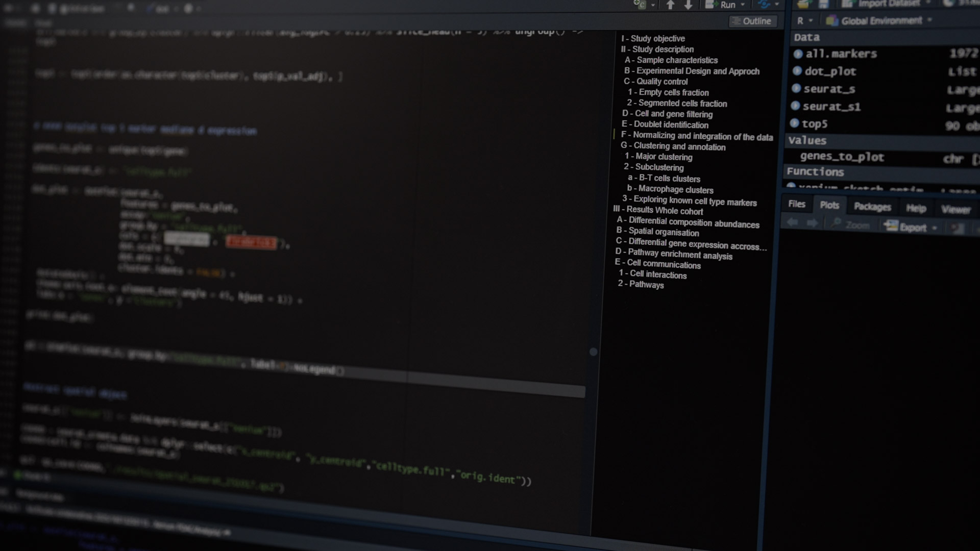Expand seurat_s data object toggle
This screenshot has height=551, width=980.
point(796,89)
